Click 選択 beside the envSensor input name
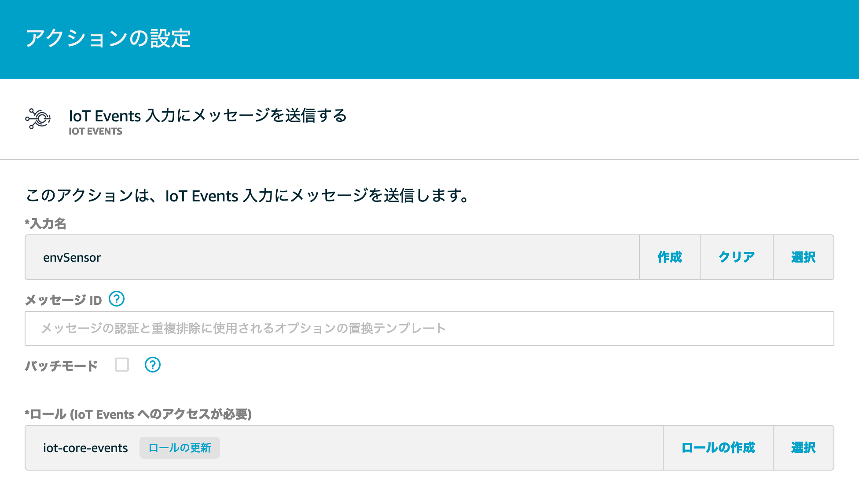The width and height of the screenshot is (859, 504). [x=803, y=257]
